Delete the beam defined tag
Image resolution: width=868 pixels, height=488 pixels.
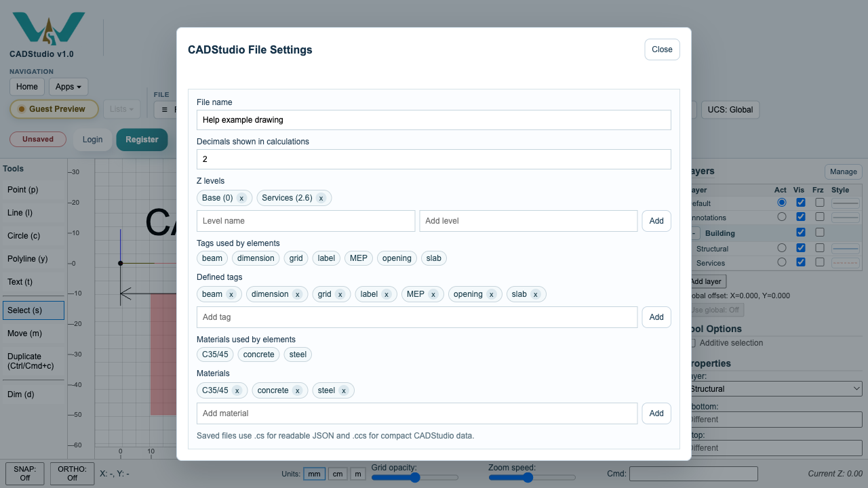pyautogui.click(x=231, y=294)
